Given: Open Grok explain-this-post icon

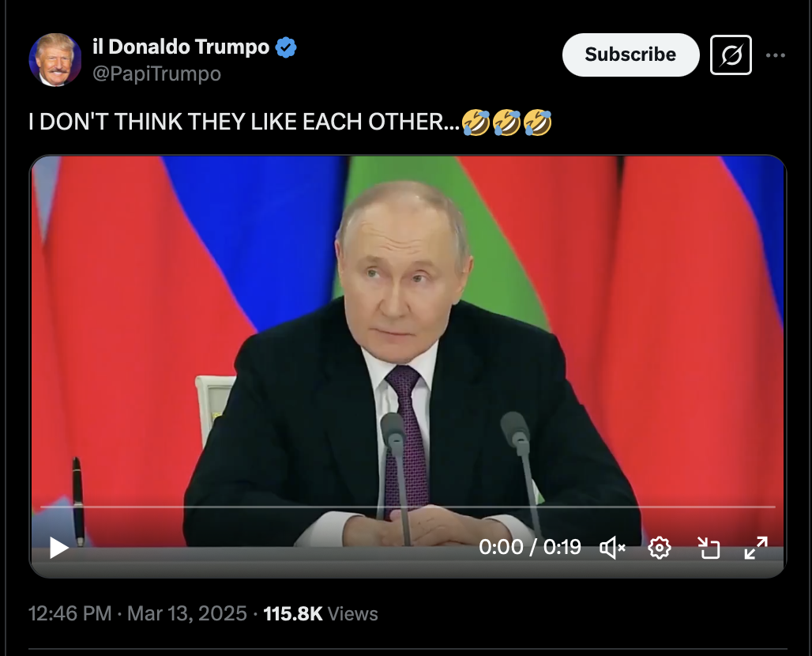Looking at the screenshot, I should click(731, 55).
